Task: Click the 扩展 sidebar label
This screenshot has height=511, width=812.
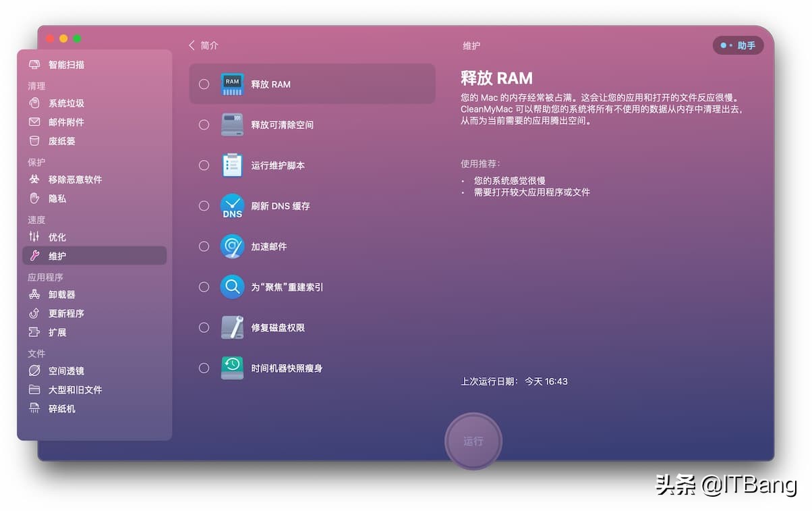Action: pos(57,332)
